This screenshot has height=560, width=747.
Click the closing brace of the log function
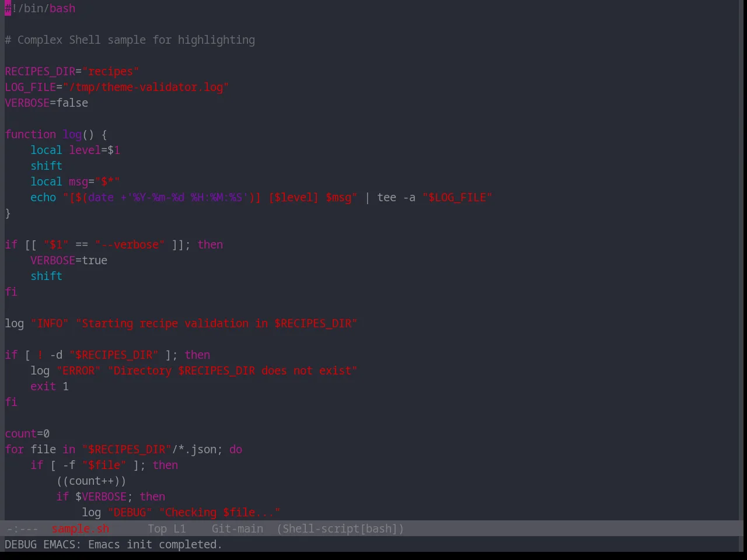[x=8, y=213]
